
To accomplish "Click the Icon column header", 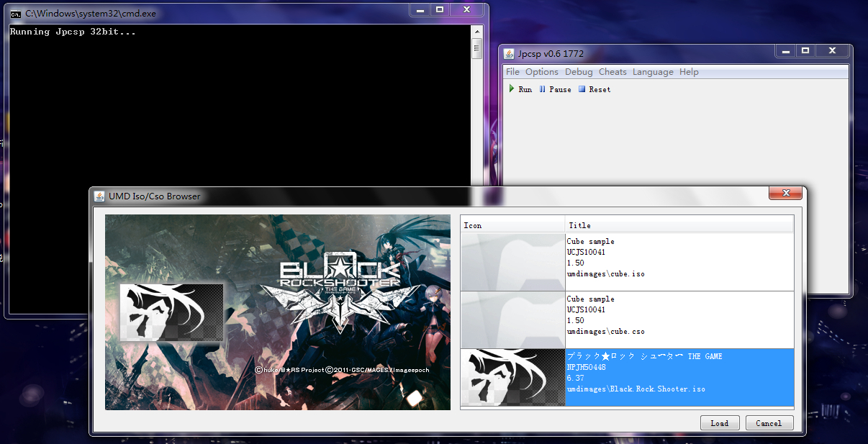I will tap(512, 225).
